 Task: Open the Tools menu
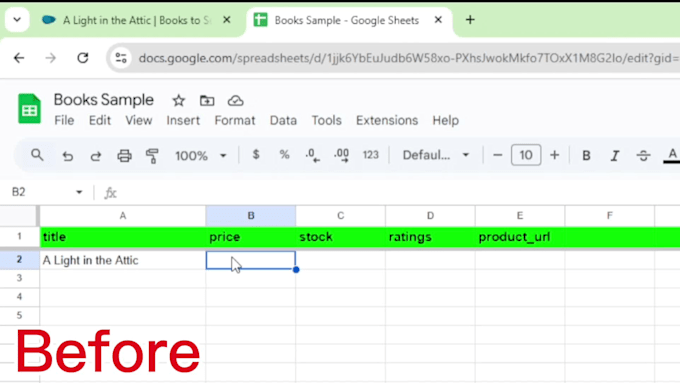327,120
